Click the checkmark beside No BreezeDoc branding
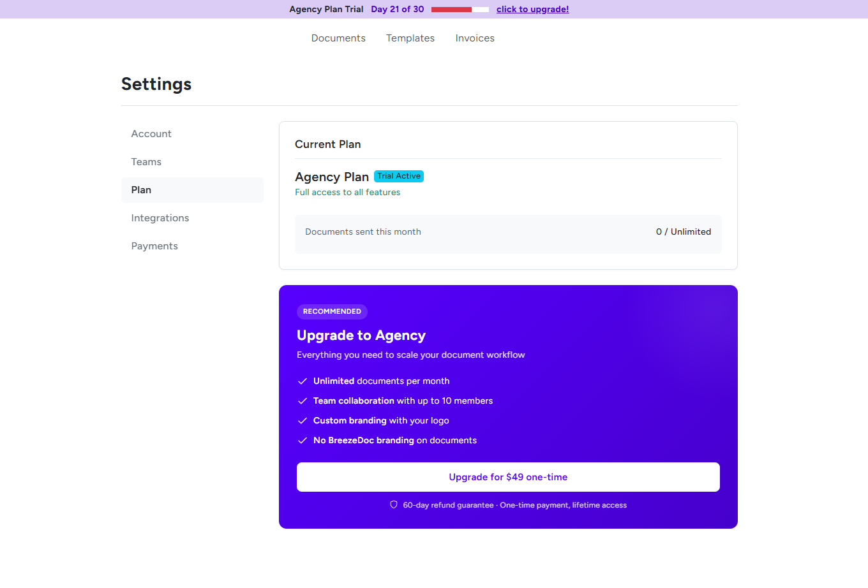 [x=303, y=440]
